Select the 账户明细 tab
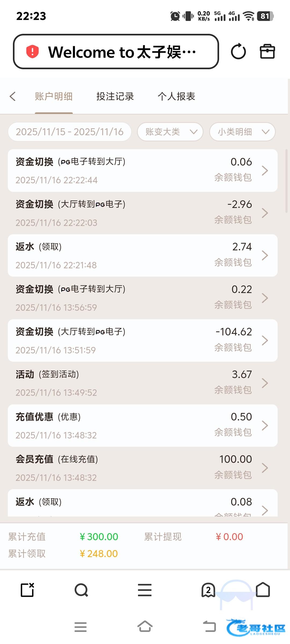Image resolution: width=290 pixels, height=644 pixels. [x=54, y=96]
